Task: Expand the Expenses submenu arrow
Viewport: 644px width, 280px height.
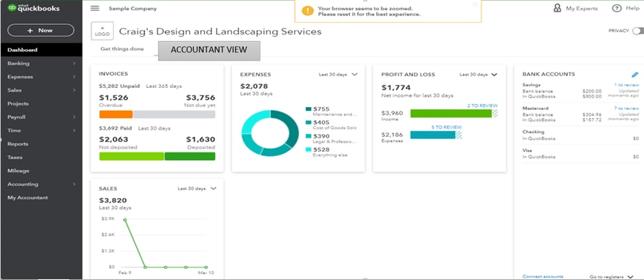Action: pyautogui.click(x=74, y=77)
